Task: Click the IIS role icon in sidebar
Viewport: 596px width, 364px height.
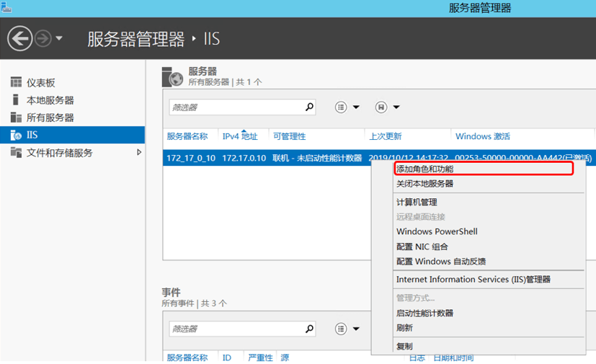Action: (16, 135)
